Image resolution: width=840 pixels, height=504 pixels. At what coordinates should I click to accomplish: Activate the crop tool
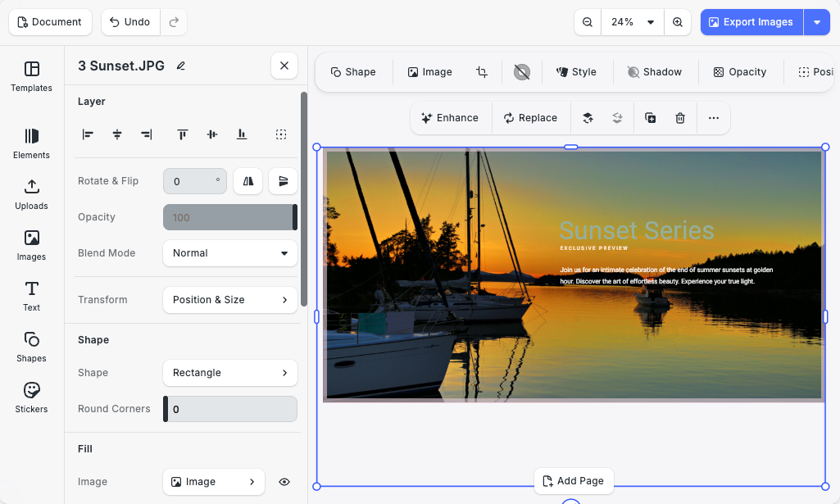coord(482,72)
